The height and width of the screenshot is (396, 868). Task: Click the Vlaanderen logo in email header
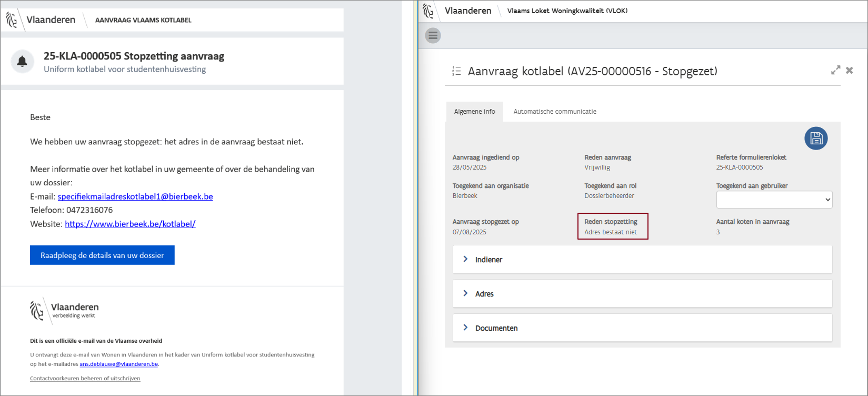(x=12, y=20)
